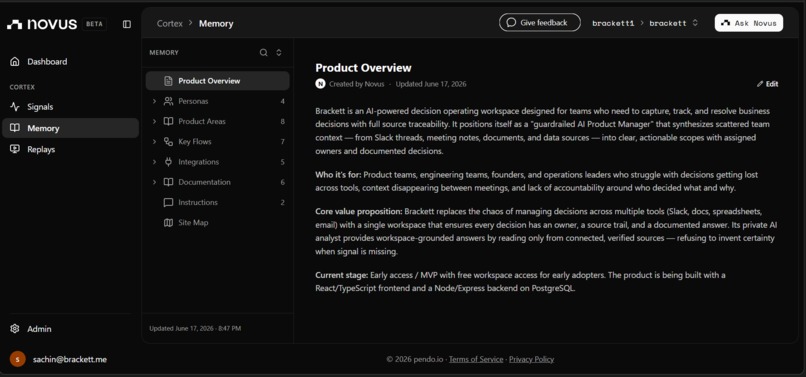806x377 pixels.
Task: Click the memory list sort arrows icon
Action: click(279, 52)
